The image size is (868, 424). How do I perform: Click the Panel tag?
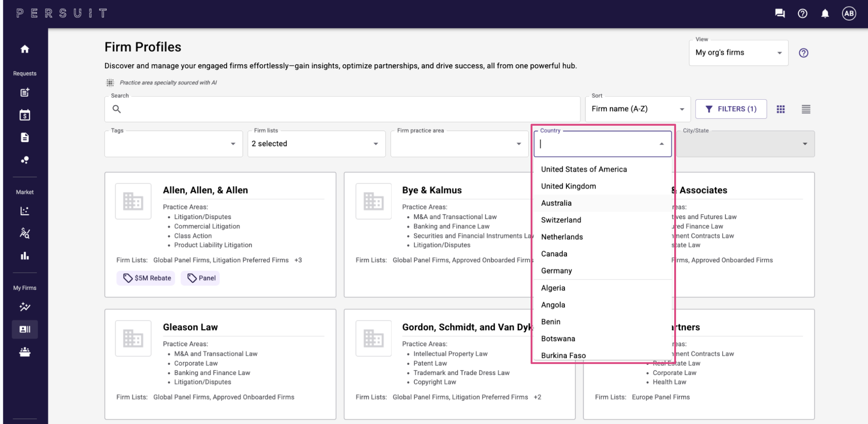[200, 278]
